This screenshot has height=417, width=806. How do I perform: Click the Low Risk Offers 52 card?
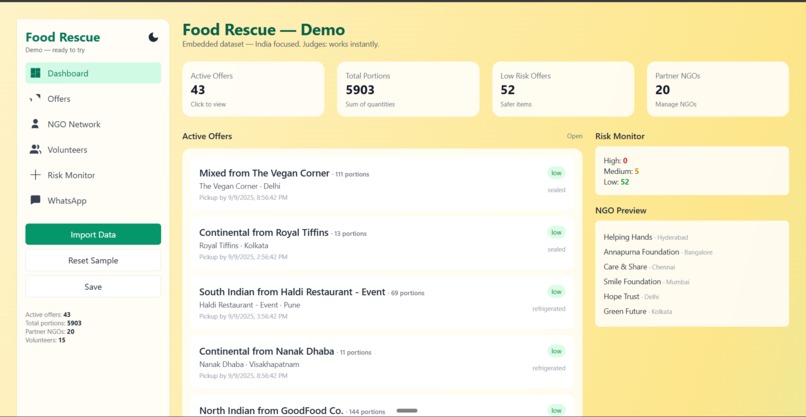tap(563, 89)
